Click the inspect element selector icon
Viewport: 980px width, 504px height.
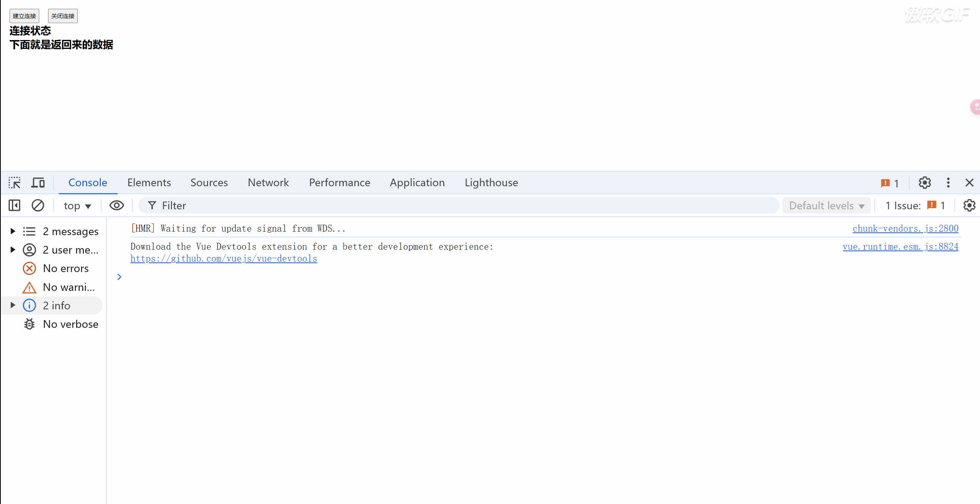click(15, 183)
